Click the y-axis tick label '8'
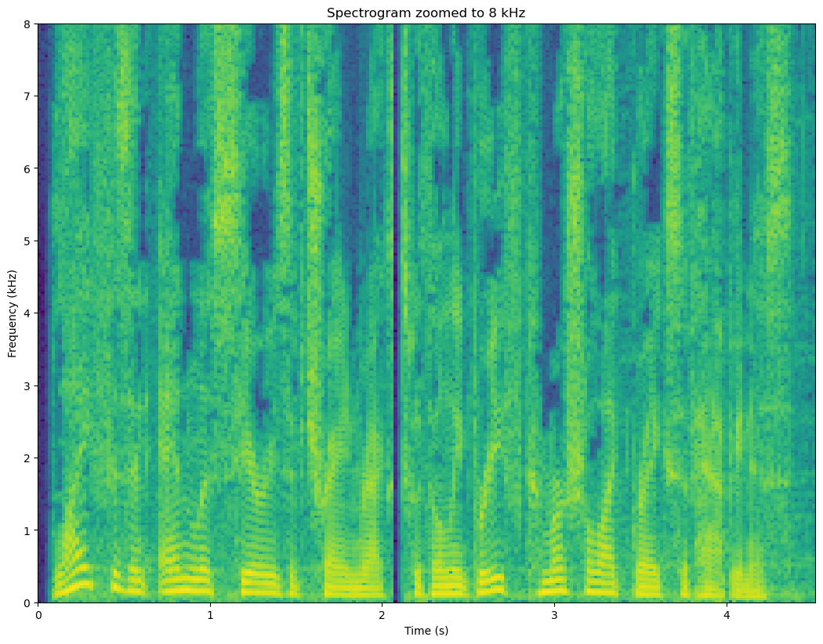The width and height of the screenshot is (823, 644). coord(27,24)
